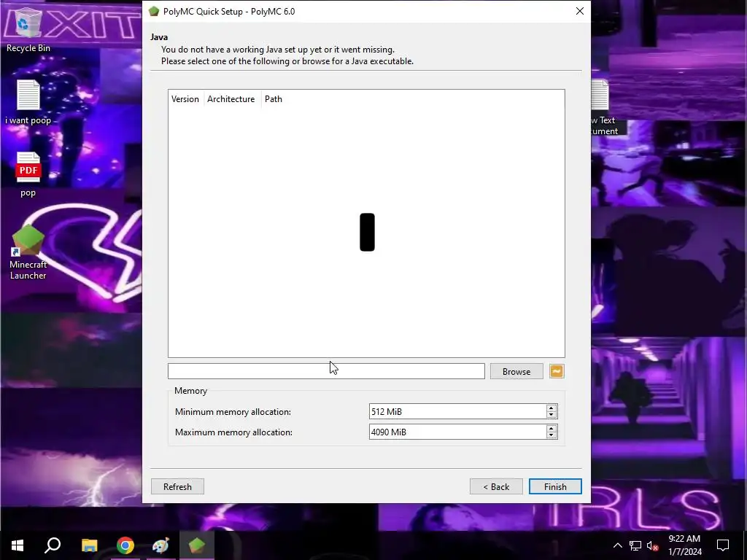The width and height of the screenshot is (747, 560).
Task: Open the Paint app from the taskbar
Action: (x=161, y=545)
